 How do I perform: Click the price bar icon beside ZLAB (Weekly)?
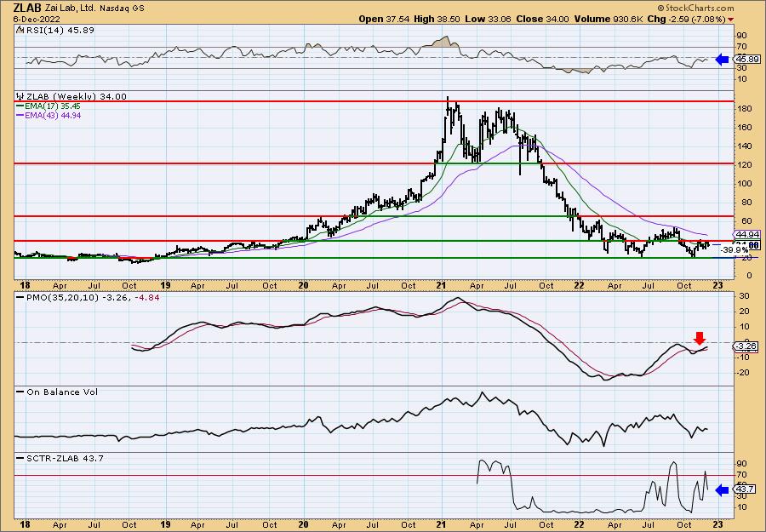coord(20,97)
